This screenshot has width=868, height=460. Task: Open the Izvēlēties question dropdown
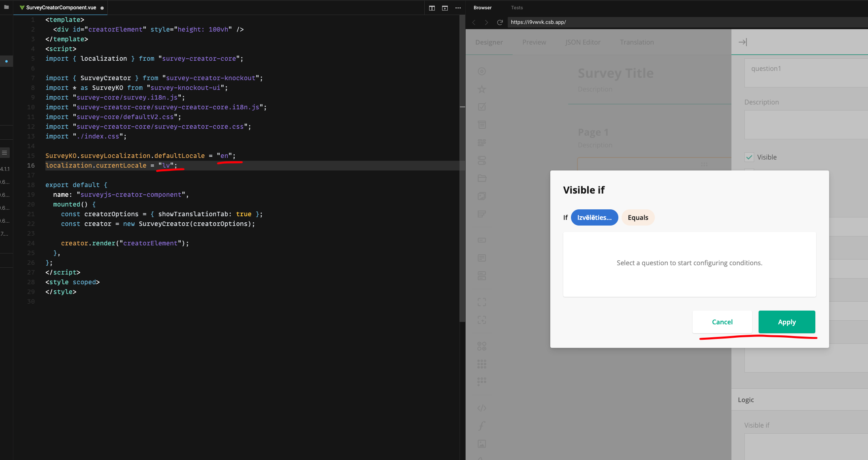(x=594, y=217)
